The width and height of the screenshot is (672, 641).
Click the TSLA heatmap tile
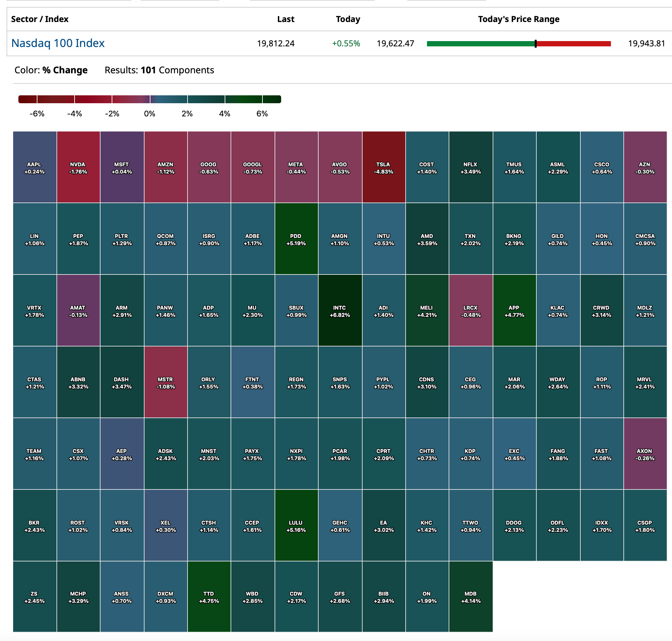pyautogui.click(x=384, y=167)
